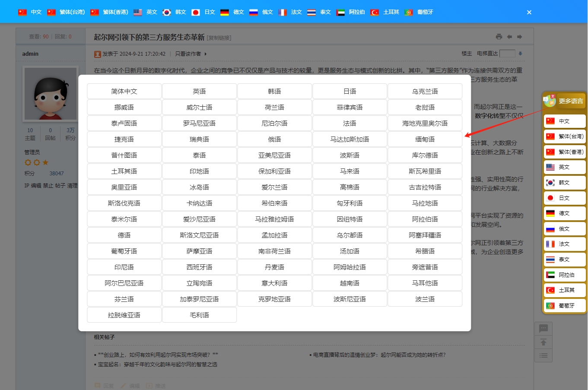Click the list view icon at right

click(544, 355)
